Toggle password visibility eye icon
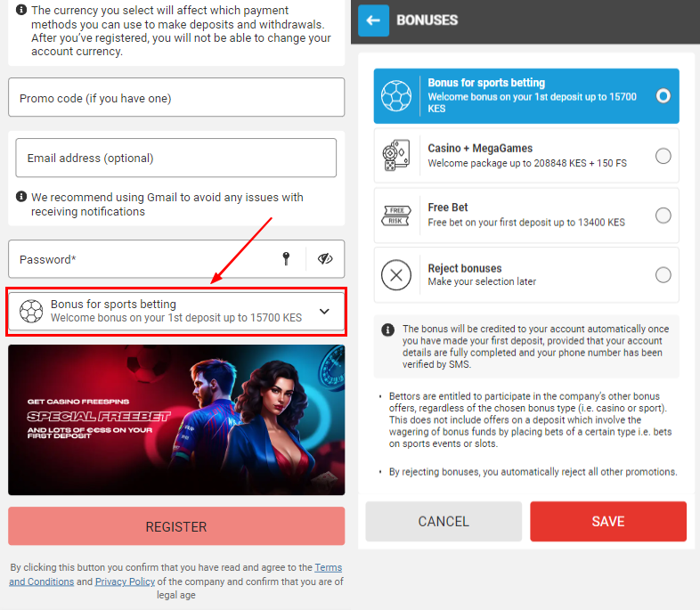This screenshot has width=700, height=610. click(325, 259)
